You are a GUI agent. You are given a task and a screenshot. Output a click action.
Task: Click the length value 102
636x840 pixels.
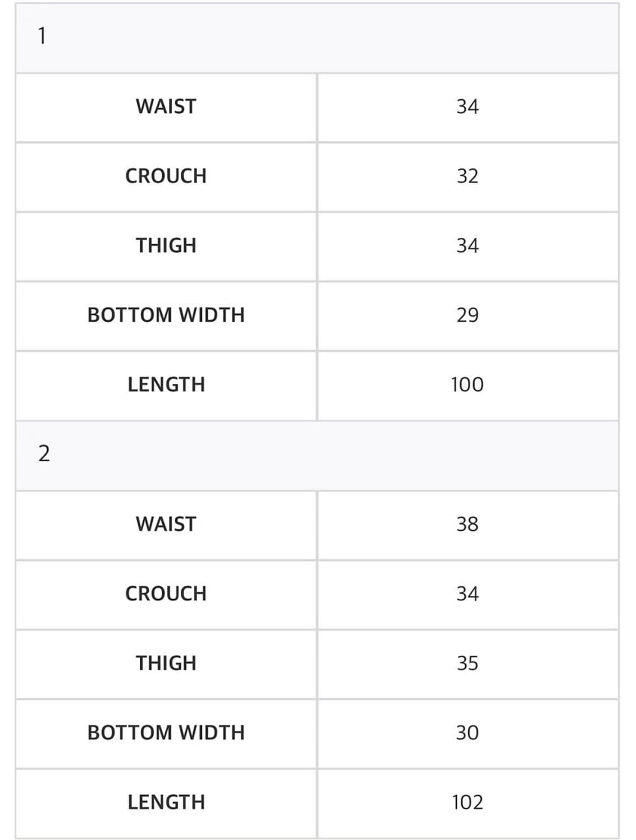coord(468,803)
